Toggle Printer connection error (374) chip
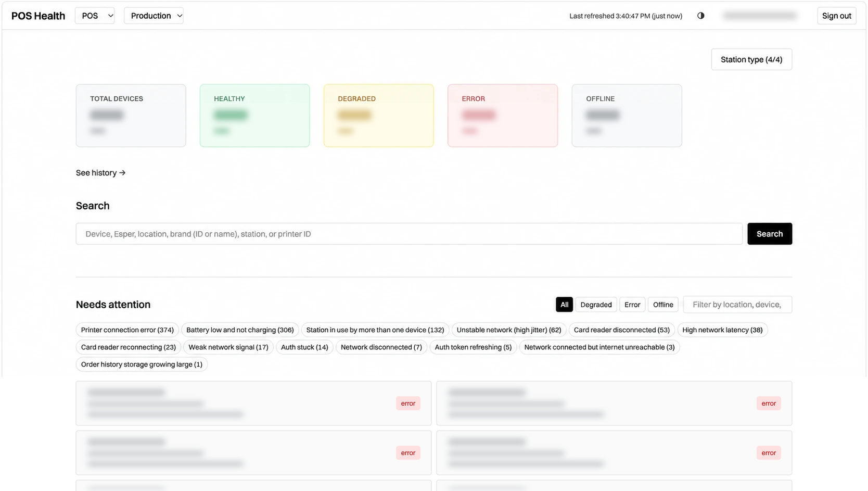Image resolution: width=868 pixels, height=491 pixels. [x=127, y=330]
